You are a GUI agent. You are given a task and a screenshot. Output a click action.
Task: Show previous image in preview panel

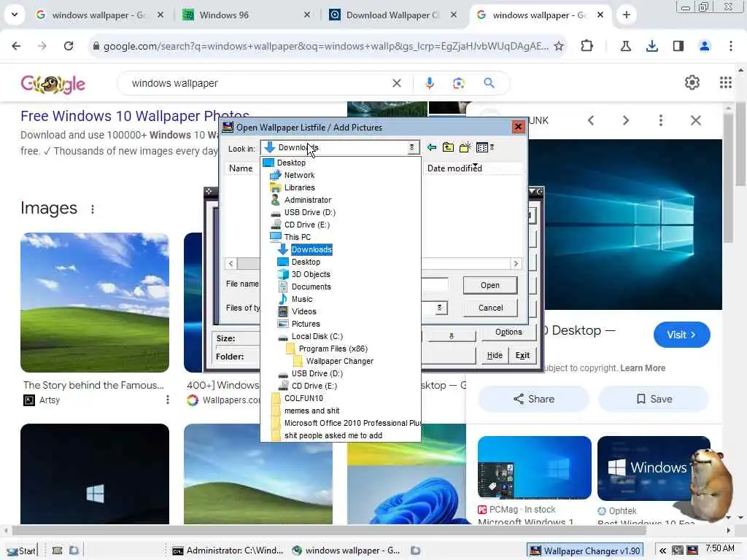tap(591, 120)
